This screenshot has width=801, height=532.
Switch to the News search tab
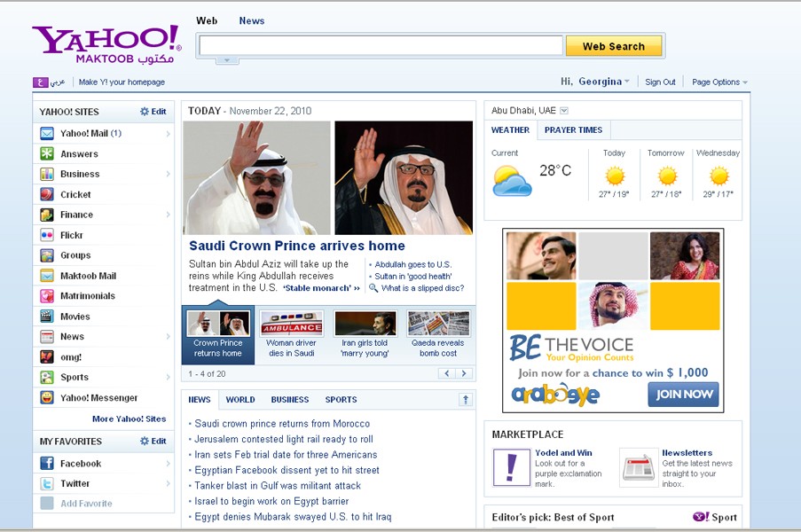(x=251, y=21)
